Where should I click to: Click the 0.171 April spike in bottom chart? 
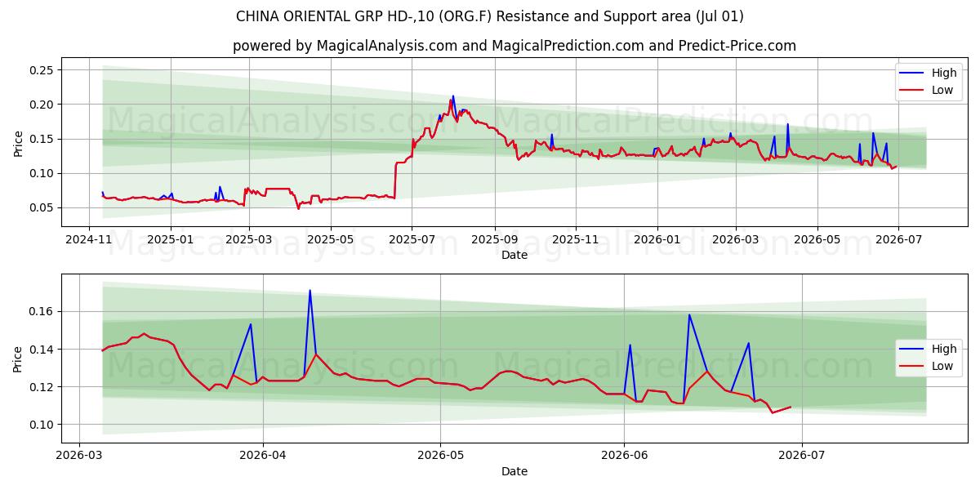coord(310,290)
